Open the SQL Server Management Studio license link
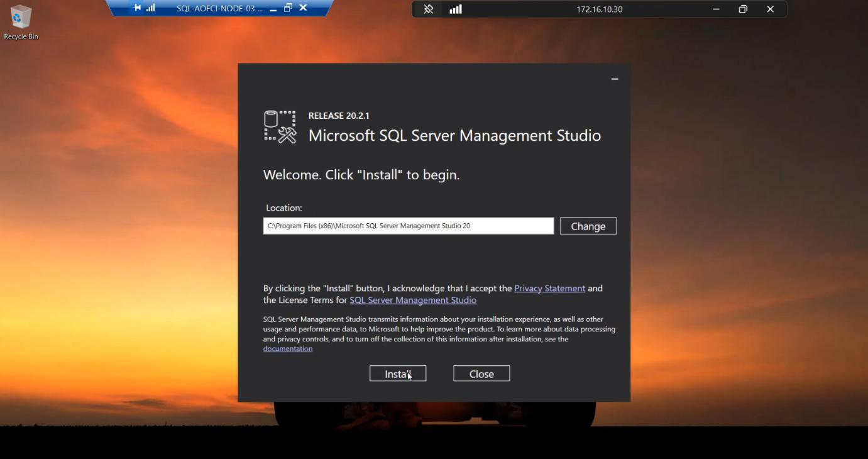 tap(413, 300)
